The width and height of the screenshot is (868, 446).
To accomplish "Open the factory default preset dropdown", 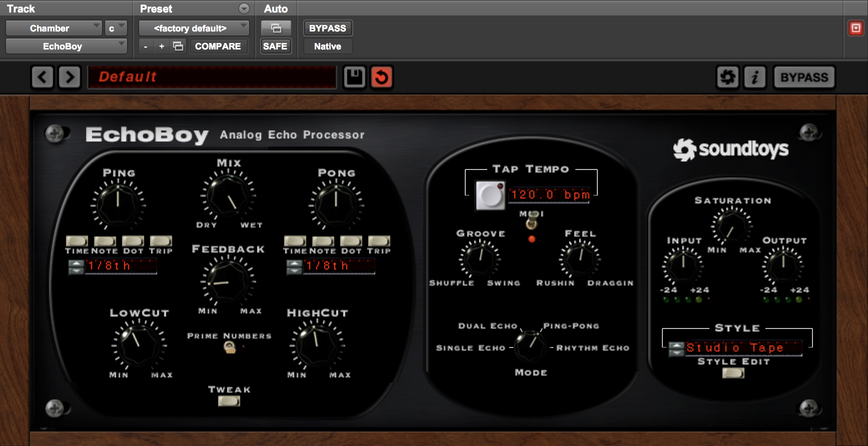I will pos(194,28).
